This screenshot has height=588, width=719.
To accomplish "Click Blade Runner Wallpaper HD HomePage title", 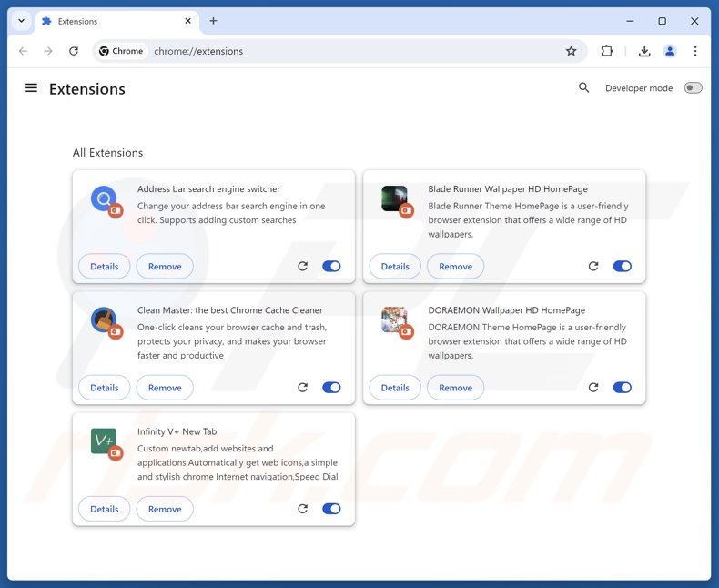I will [x=508, y=189].
